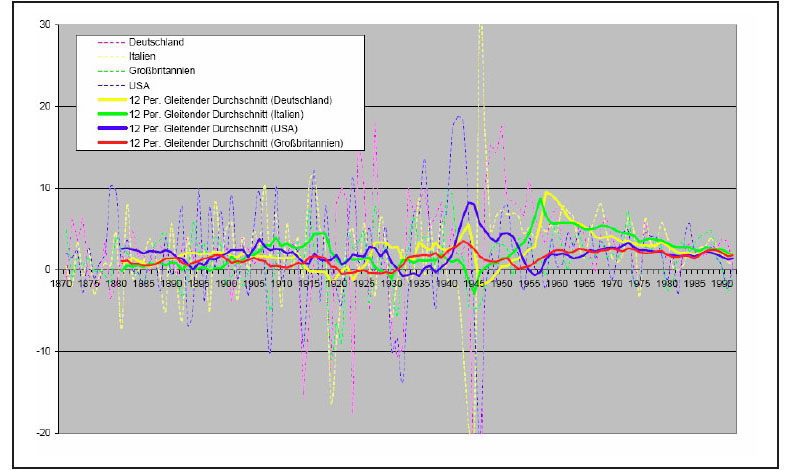Viewport: 791px width, 470px height.
Task: Click the Großbritannien dashed-line legend label
Action: click(x=161, y=71)
